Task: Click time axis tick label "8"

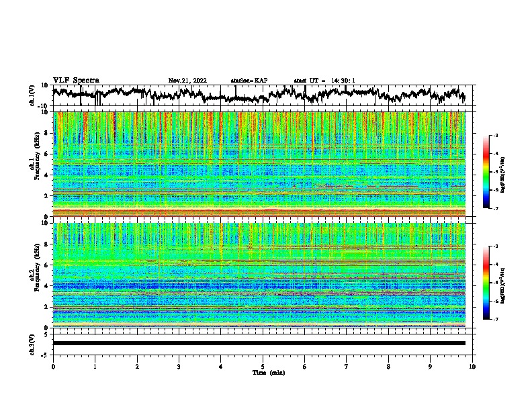Action: tap(388, 367)
